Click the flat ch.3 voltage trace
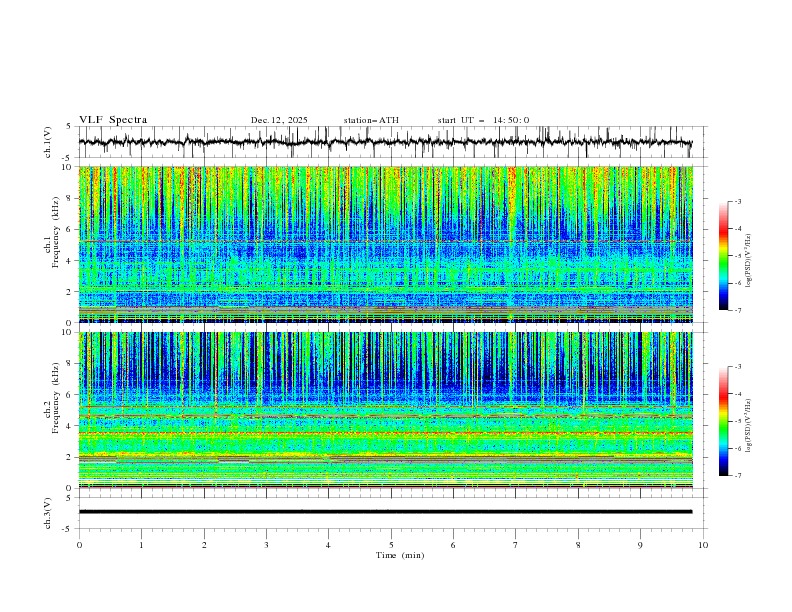 pyautogui.click(x=385, y=512)
